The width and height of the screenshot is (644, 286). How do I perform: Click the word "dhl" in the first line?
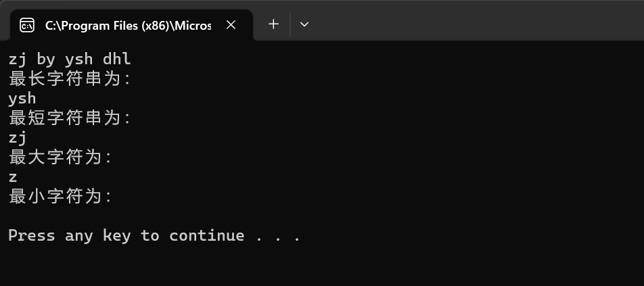116,59
